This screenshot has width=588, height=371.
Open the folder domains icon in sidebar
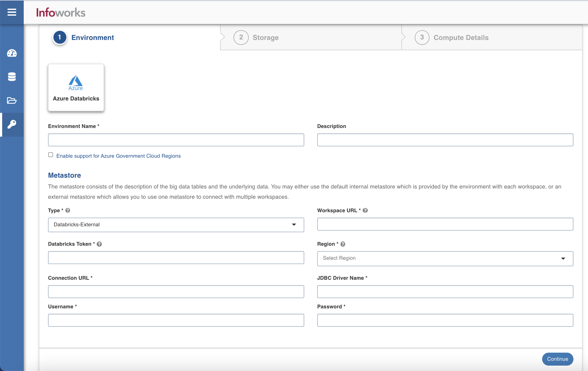tap(12, 100)
